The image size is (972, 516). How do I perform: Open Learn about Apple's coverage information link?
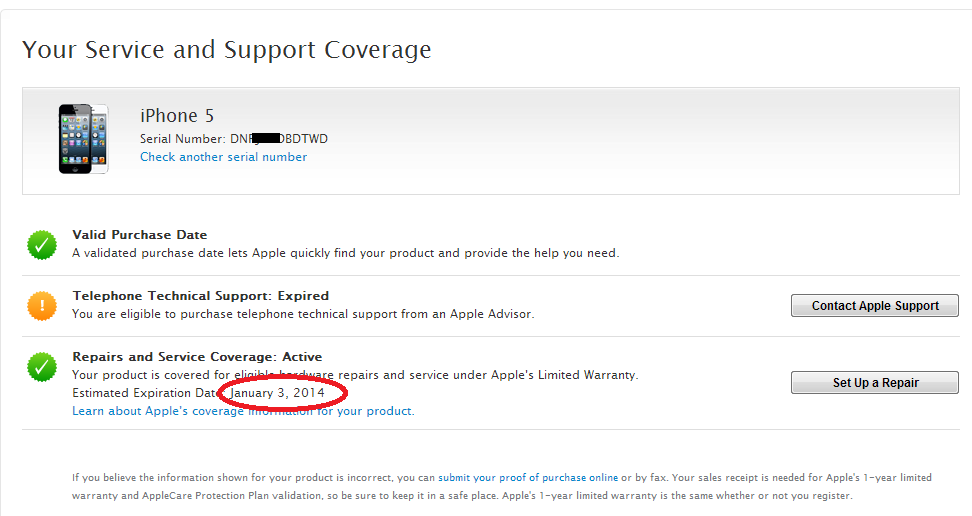click(x=243, y=411)
